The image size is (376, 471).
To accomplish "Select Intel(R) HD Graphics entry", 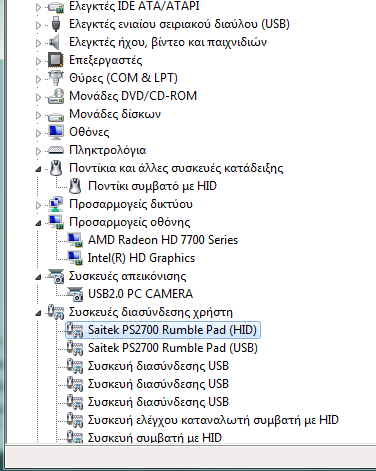I will point(141,258).
